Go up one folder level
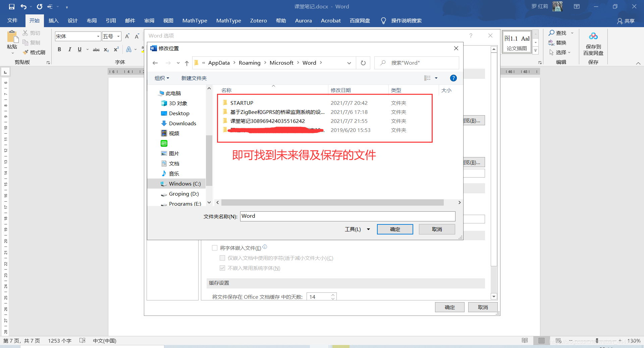The width and height of the screenshot is (644, 348). (x=187, y=63)
